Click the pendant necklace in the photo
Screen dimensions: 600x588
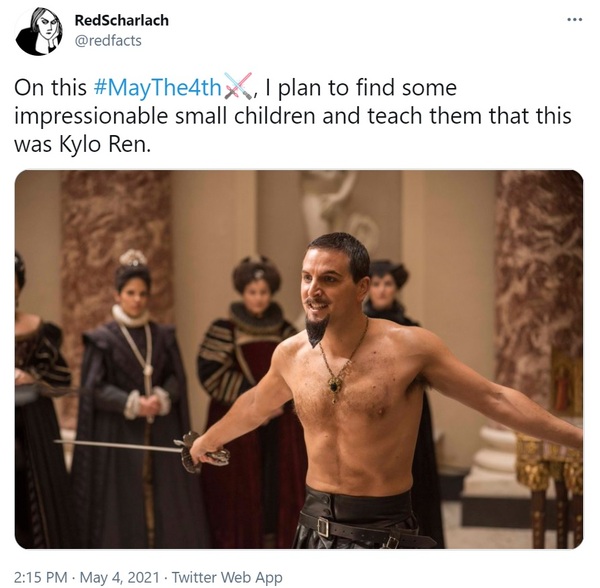pyautogui.click(x=335, y=386)
